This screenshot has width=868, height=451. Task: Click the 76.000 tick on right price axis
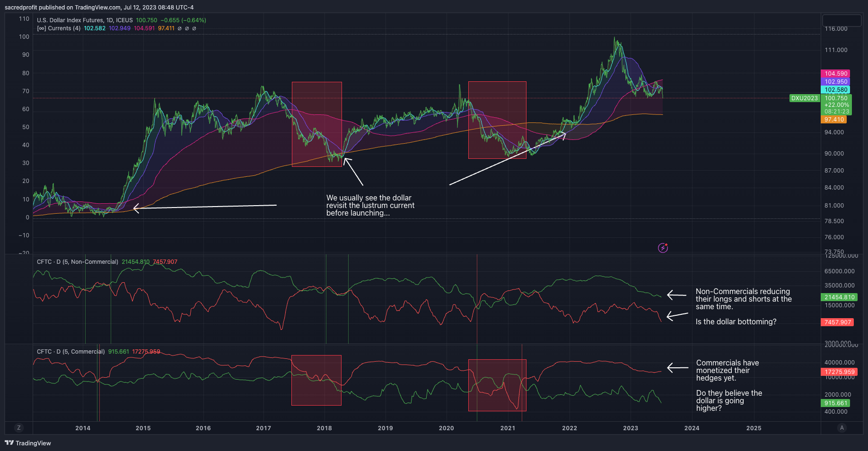pos(834,237)
